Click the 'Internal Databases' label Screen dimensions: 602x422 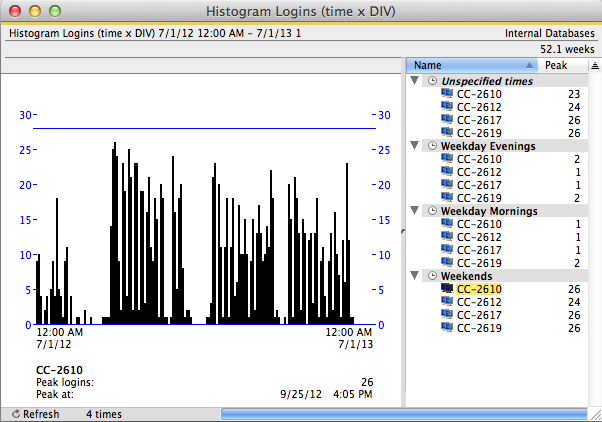coord(549,33)
